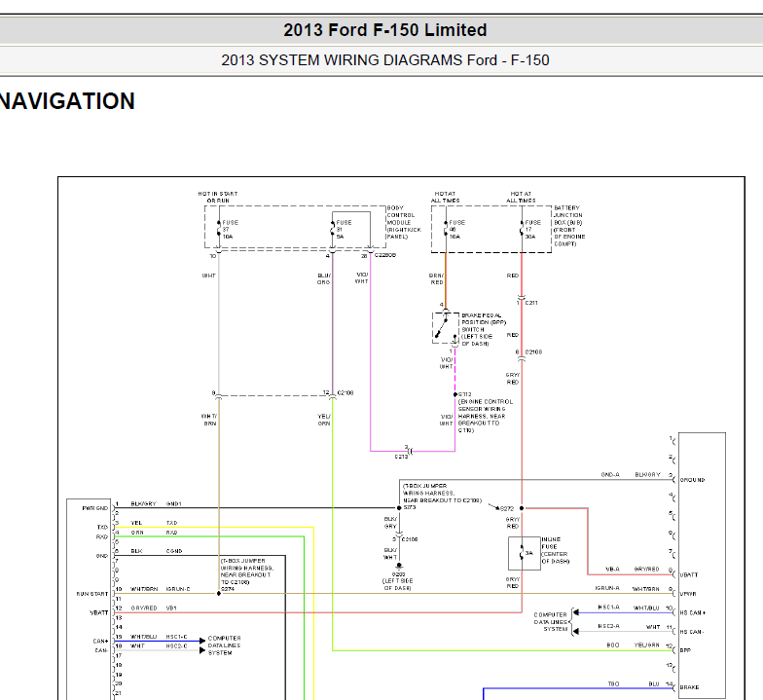
Task: Click the 'BATTERY JUNCTION BOX (BJB)' label
Action: click(569, 226)
